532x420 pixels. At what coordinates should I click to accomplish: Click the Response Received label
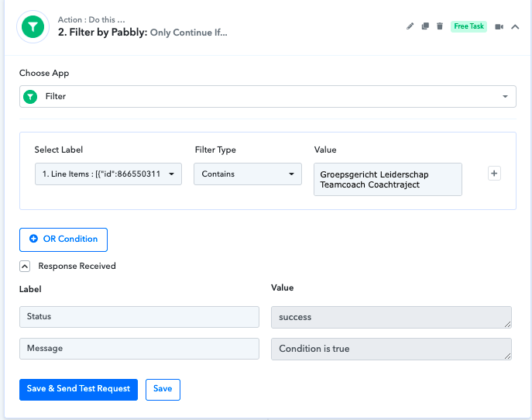point(77,266)
